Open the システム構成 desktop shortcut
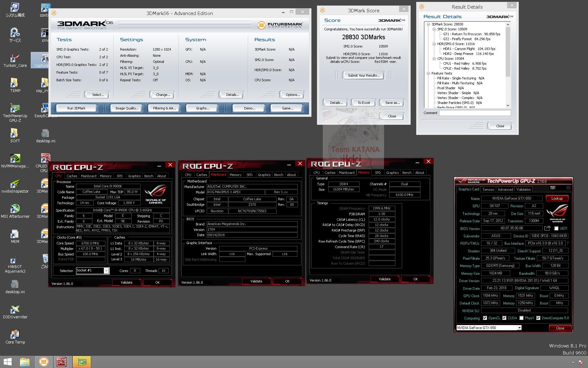The image size is (588, 368). 15,10
